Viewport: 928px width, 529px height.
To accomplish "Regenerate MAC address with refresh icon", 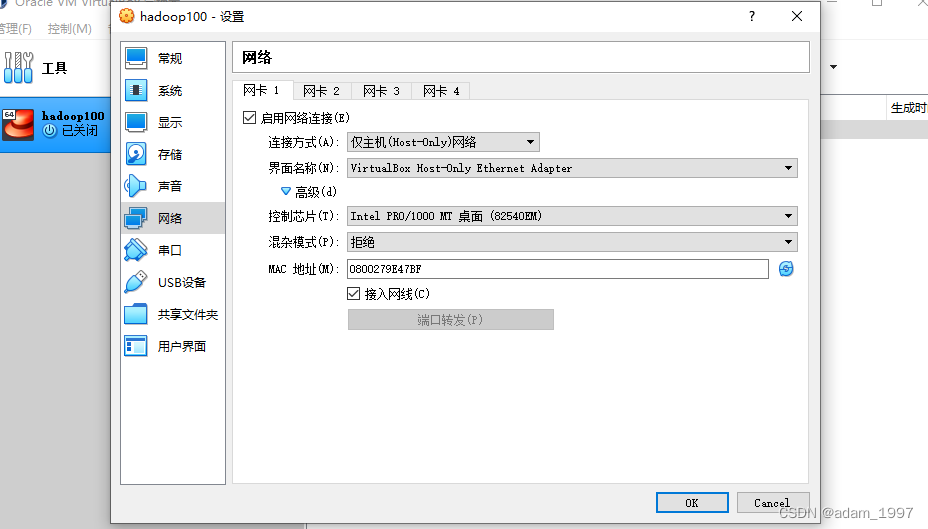I will pyautogui.click(x=786, y=269).
